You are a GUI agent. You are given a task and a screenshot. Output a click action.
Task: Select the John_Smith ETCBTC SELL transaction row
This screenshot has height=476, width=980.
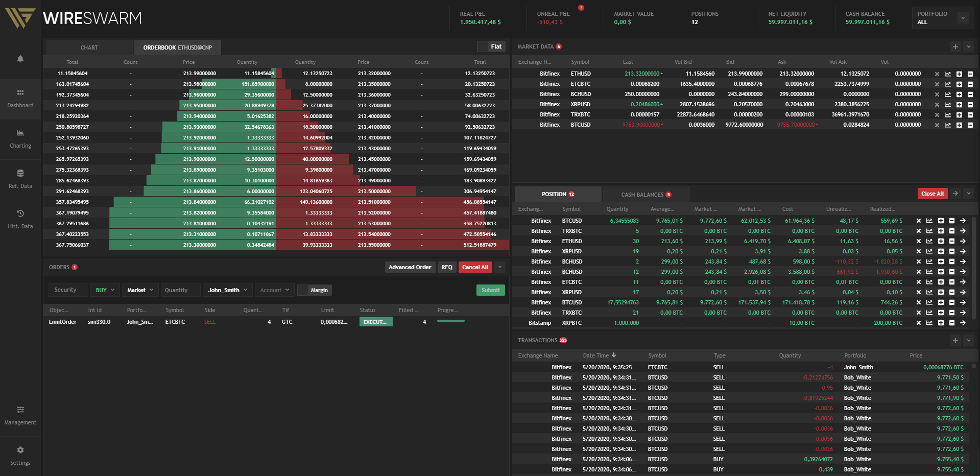point(742,367)
